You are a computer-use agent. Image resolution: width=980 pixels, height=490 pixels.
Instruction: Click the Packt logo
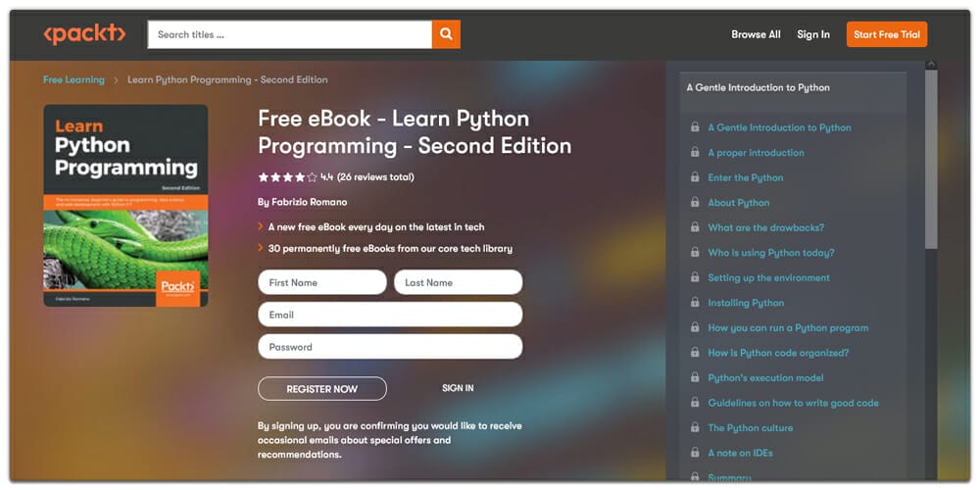84,34
